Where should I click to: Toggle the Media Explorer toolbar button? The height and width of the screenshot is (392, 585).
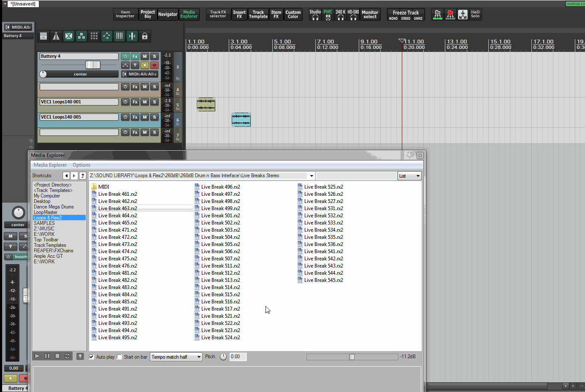pyautogui.click(x=189, y=14)
